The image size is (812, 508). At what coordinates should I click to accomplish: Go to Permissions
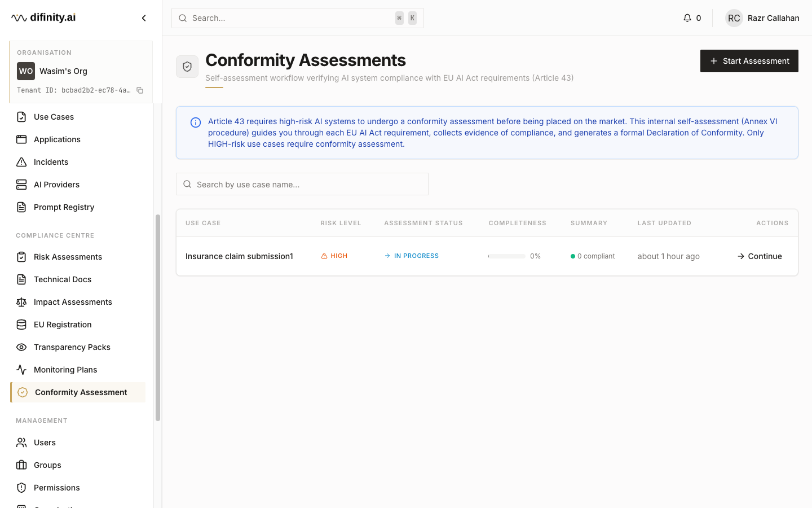(78, 488)
